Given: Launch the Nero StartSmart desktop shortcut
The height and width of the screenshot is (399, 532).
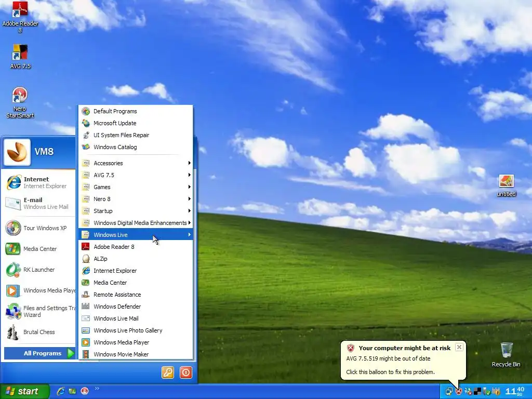Looking at the screenshot, I should (20, 102).
